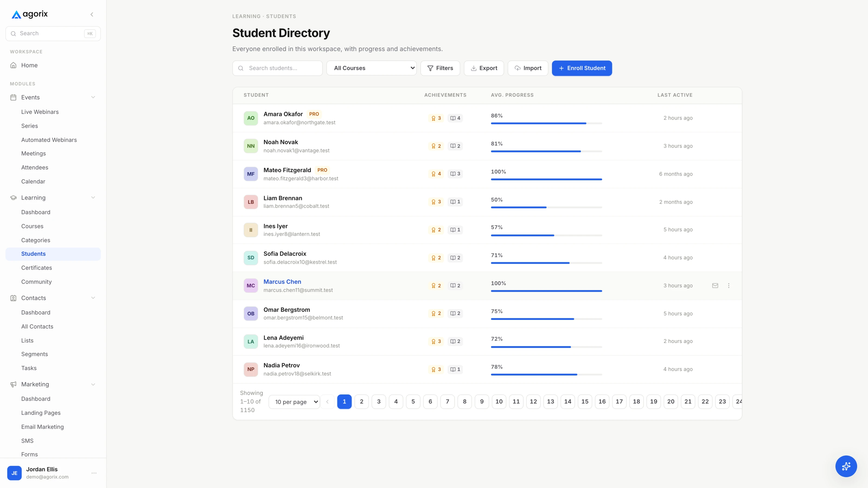Collapse the Contacts module section

click(x=93, y=298)
